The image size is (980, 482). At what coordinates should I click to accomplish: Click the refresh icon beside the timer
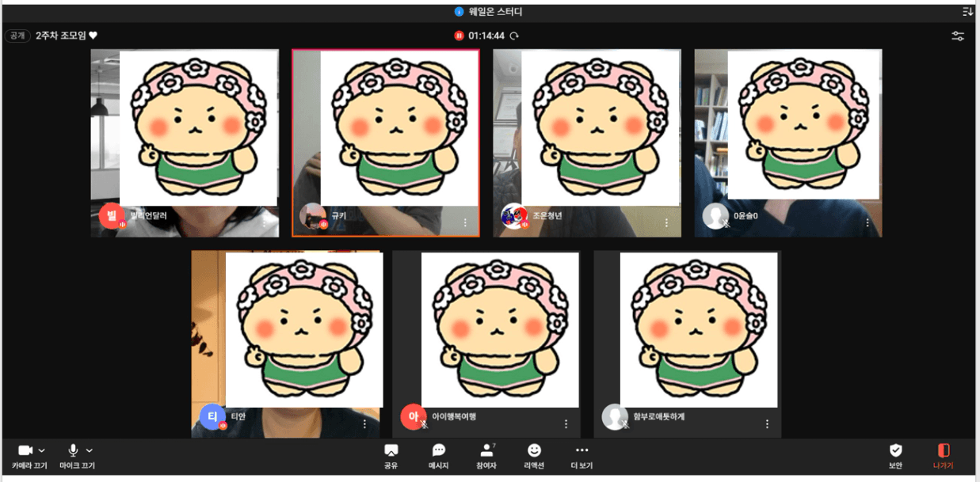[514, 36]
